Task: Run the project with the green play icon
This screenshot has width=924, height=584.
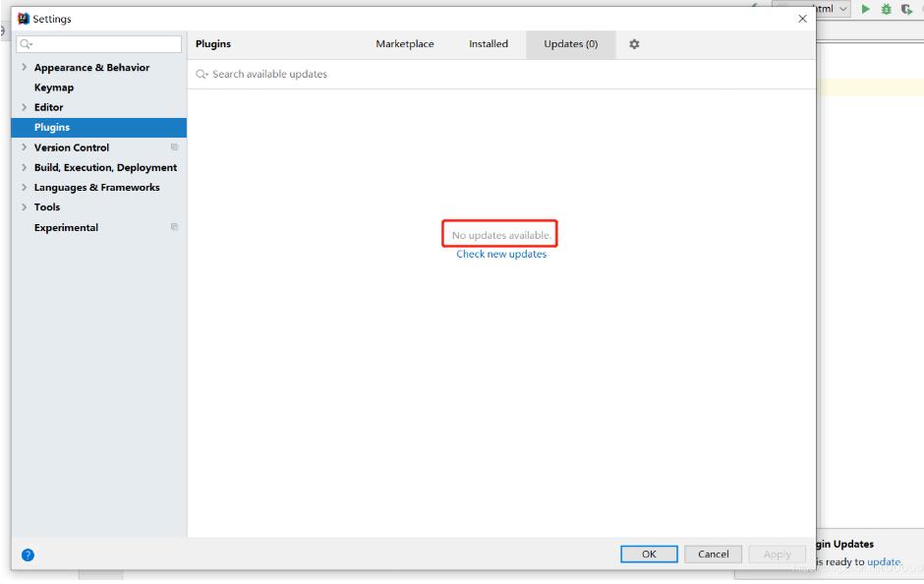Action: (x=865, y=8)
